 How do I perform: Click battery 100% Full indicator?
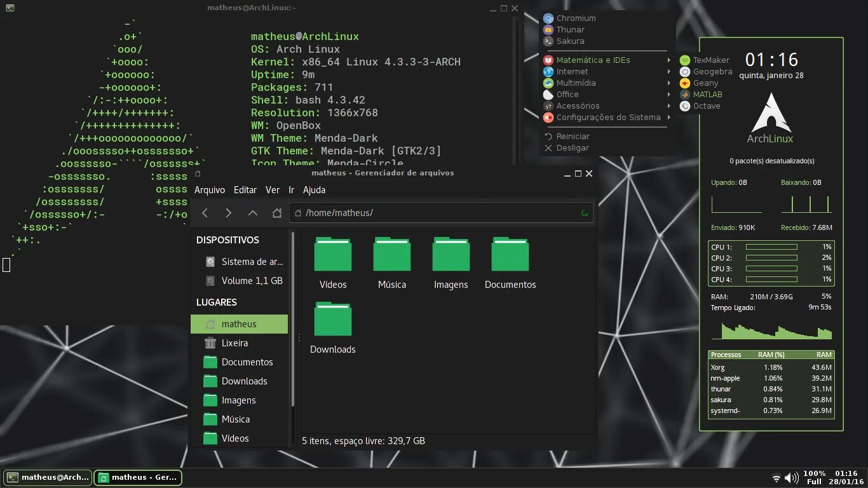click(815, 478)
